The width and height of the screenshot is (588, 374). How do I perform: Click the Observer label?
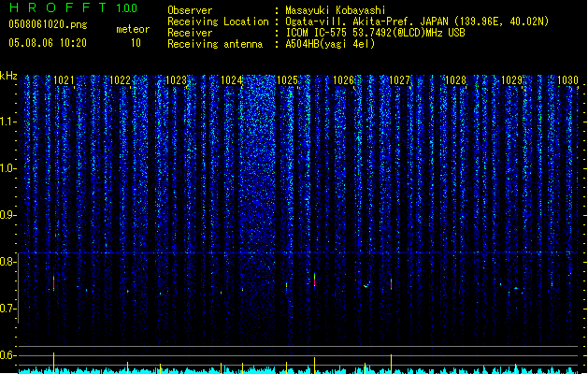(190, 10)
